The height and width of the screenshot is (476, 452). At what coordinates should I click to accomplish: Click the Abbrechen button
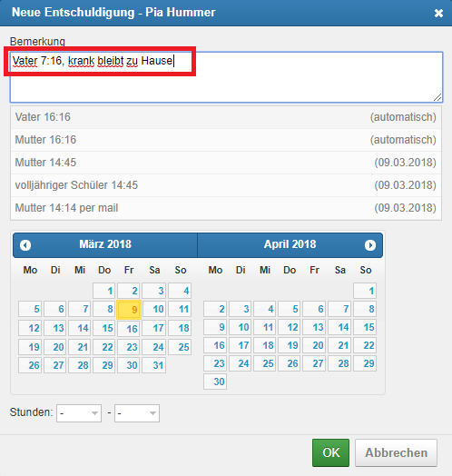(397, 452)
